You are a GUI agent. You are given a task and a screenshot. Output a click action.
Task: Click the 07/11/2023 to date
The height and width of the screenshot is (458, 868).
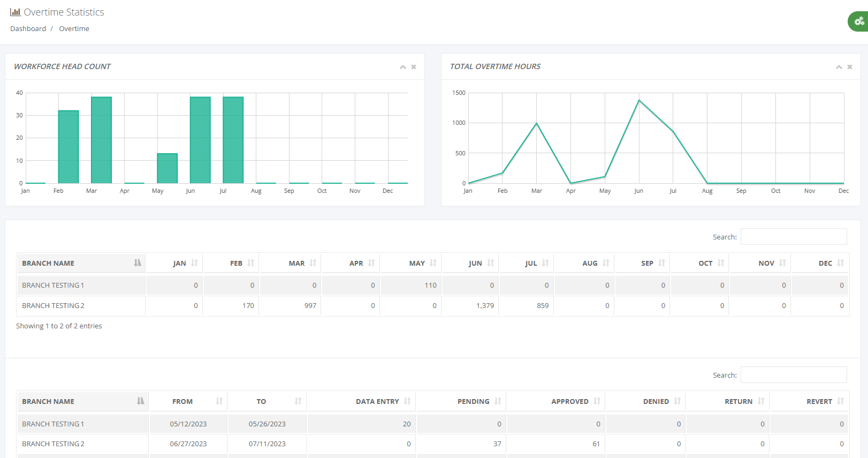(267, 444)
